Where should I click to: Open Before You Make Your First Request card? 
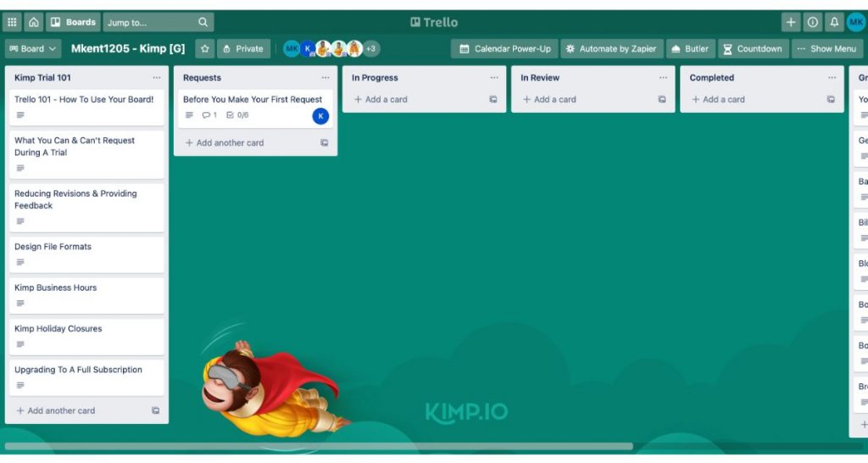[255, 109]
